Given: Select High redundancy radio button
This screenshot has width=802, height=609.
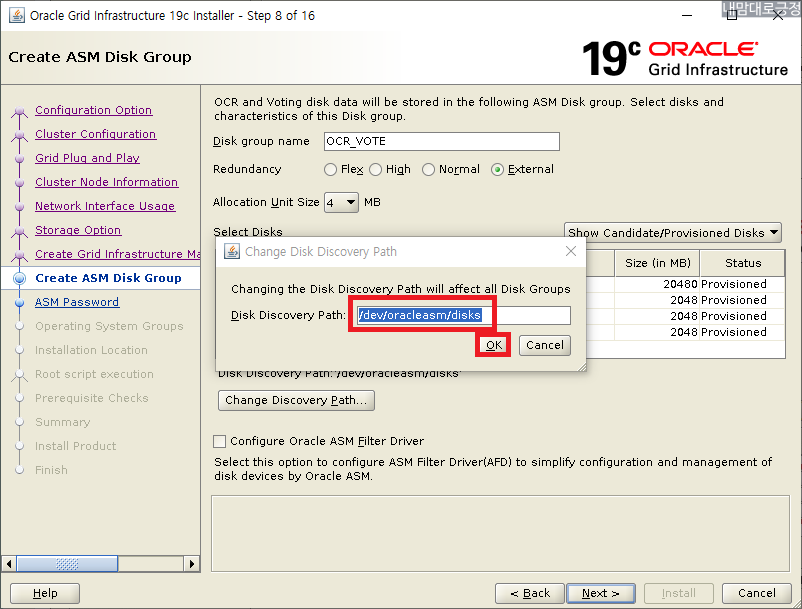Looking at the screenshot, I should point(375,169).
